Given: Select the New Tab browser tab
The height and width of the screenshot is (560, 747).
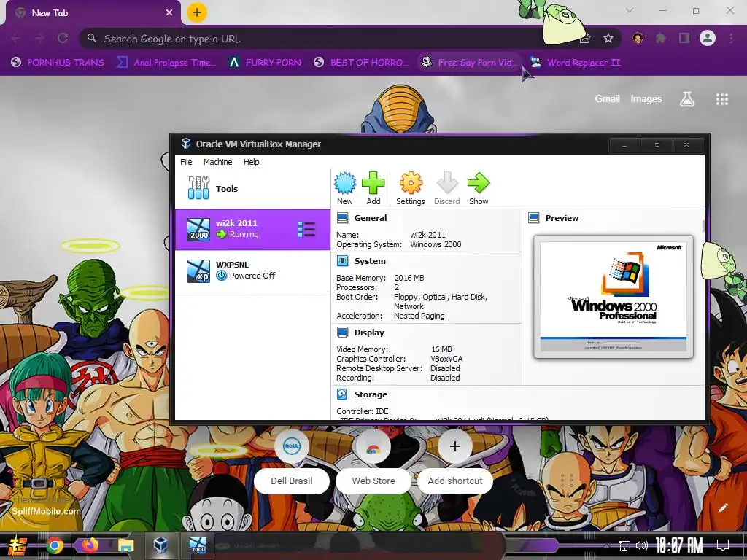Looking at the screenshot, I should point(93,13).
